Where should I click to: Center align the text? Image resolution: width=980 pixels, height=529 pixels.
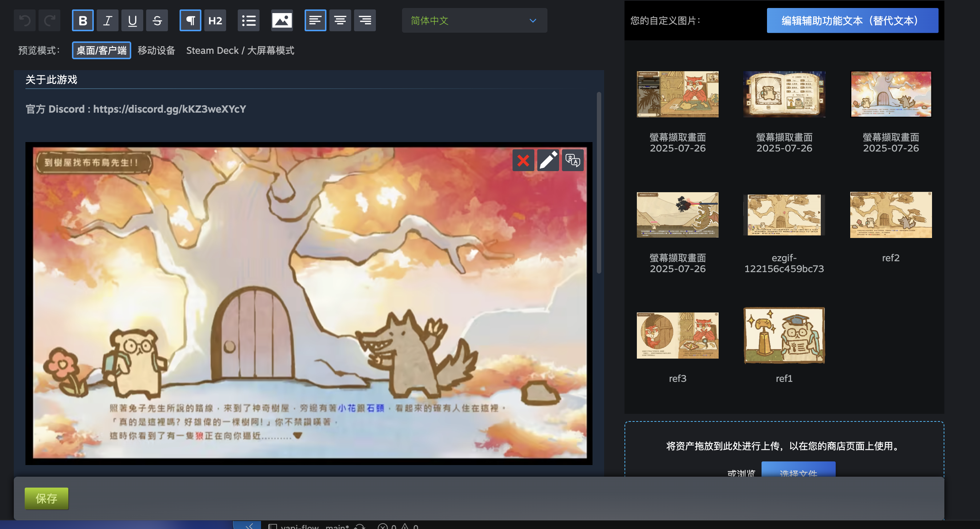(x=340, y=21)
